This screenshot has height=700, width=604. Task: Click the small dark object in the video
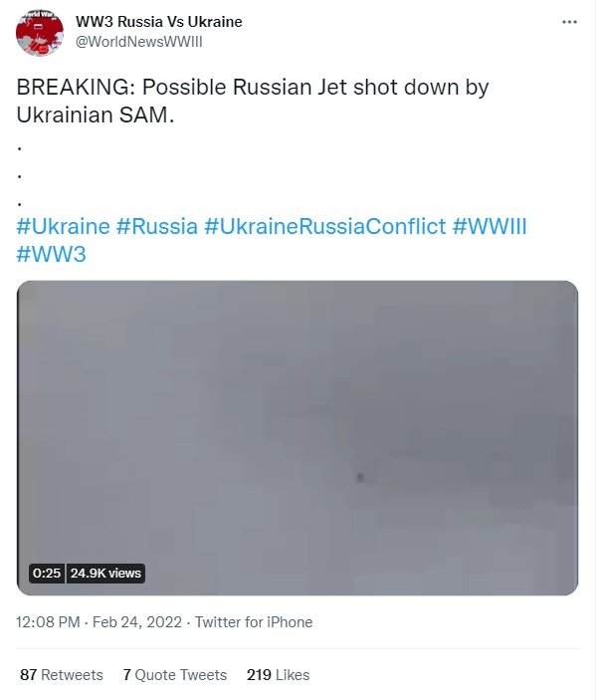(360, 477)
